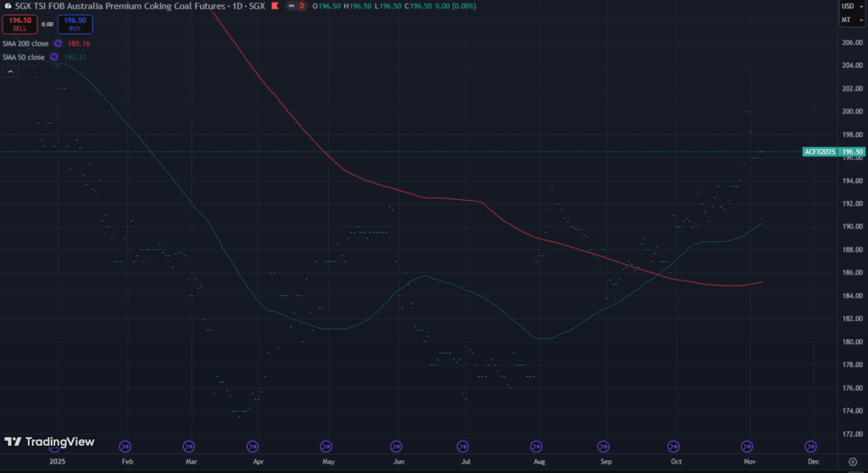
Task: Click the SMA 50 refresh icon
Action: click(x=53, y=58)
